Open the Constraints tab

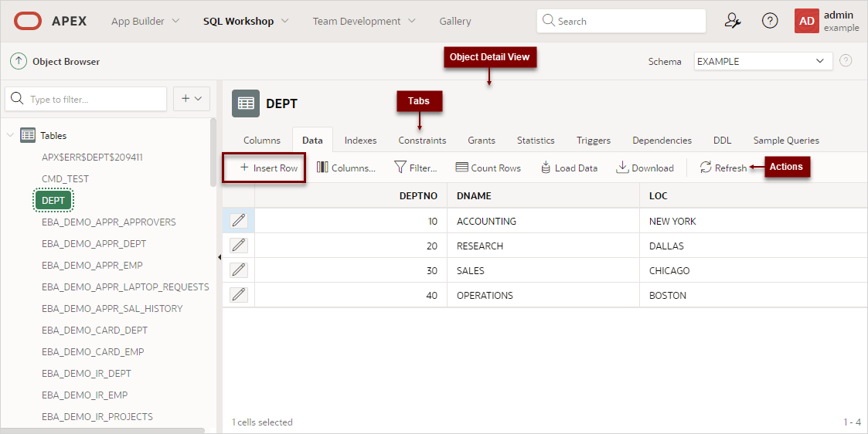pyautogui.click(x=422, y=141)
